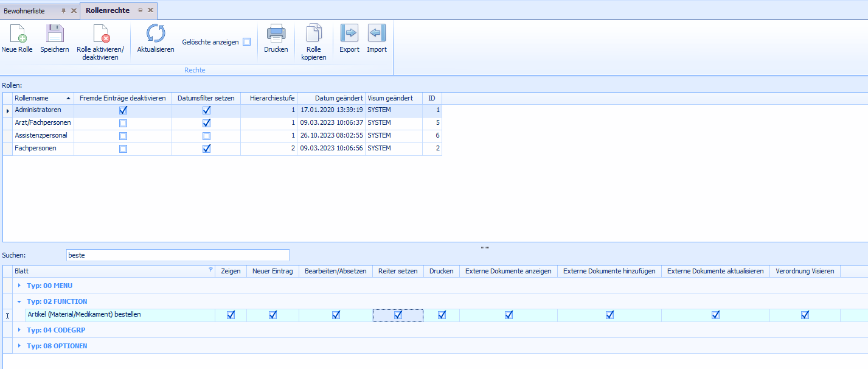Viewport: 868px width, 369px height.
Task: Click the Import icon
Action: click(377, 34)
